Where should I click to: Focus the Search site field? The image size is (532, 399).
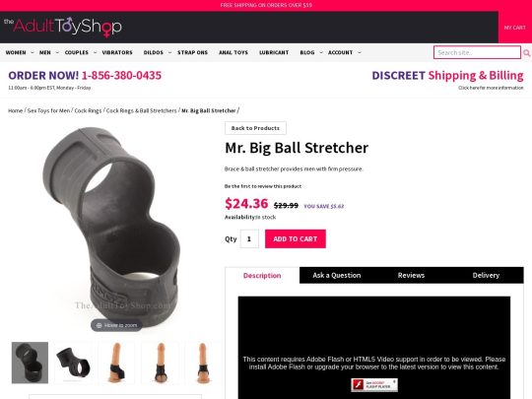point(477,52)
